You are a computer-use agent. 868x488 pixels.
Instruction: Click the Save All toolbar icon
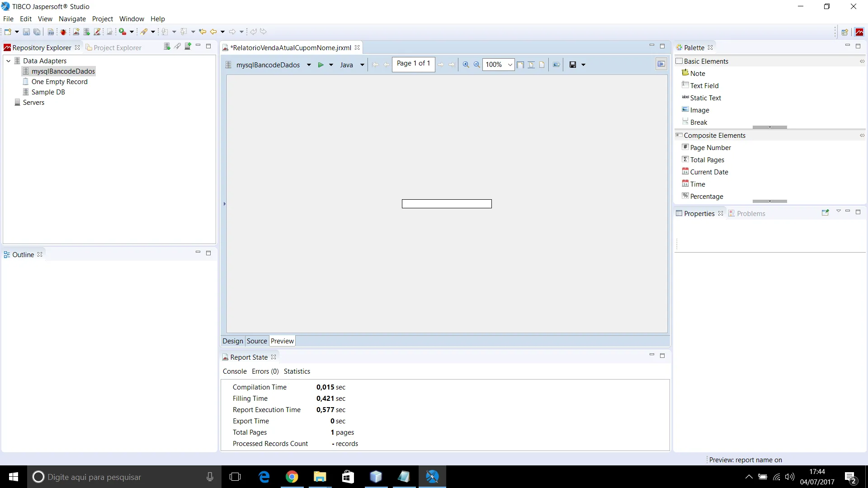tap(37, 32)
